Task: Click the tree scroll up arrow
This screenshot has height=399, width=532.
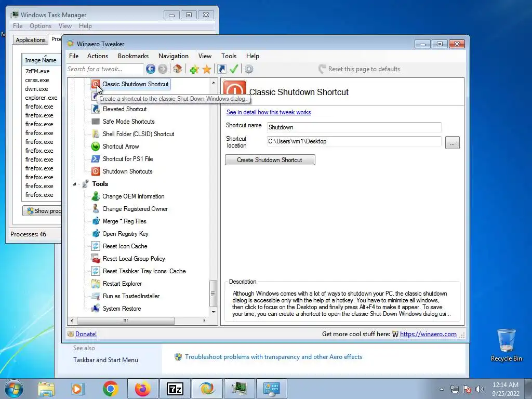Action: click(213, 83)
